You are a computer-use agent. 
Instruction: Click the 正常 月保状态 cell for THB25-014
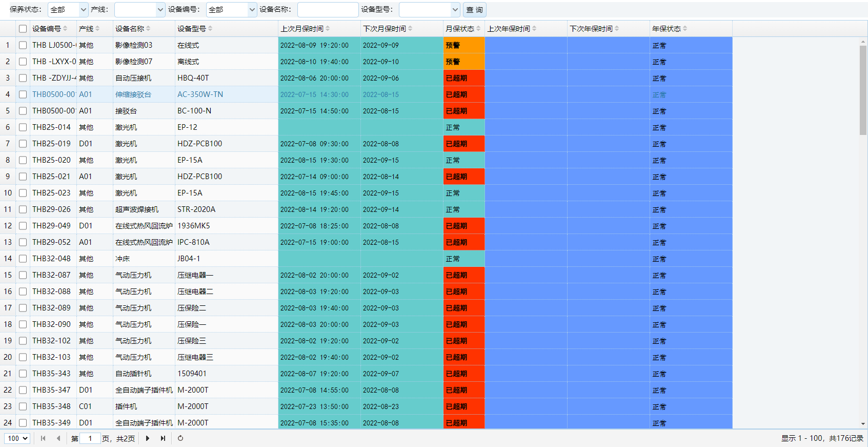(x=464, y=127)
